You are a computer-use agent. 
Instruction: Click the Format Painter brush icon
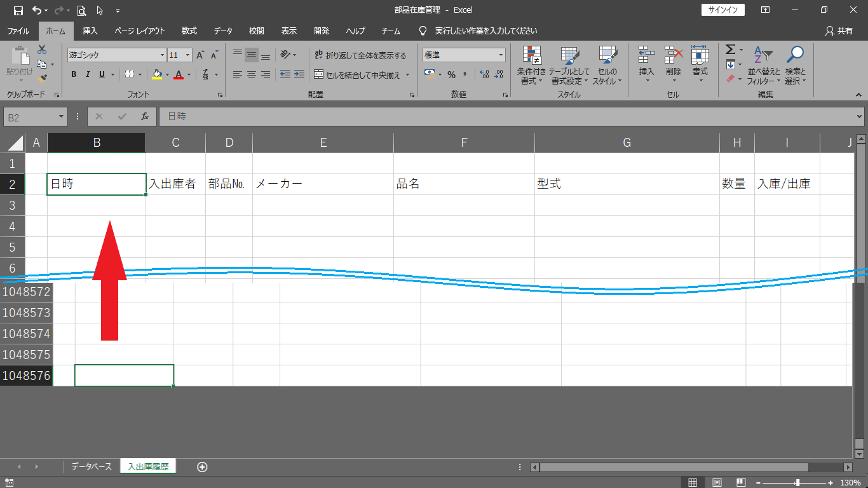pos(42,79)
